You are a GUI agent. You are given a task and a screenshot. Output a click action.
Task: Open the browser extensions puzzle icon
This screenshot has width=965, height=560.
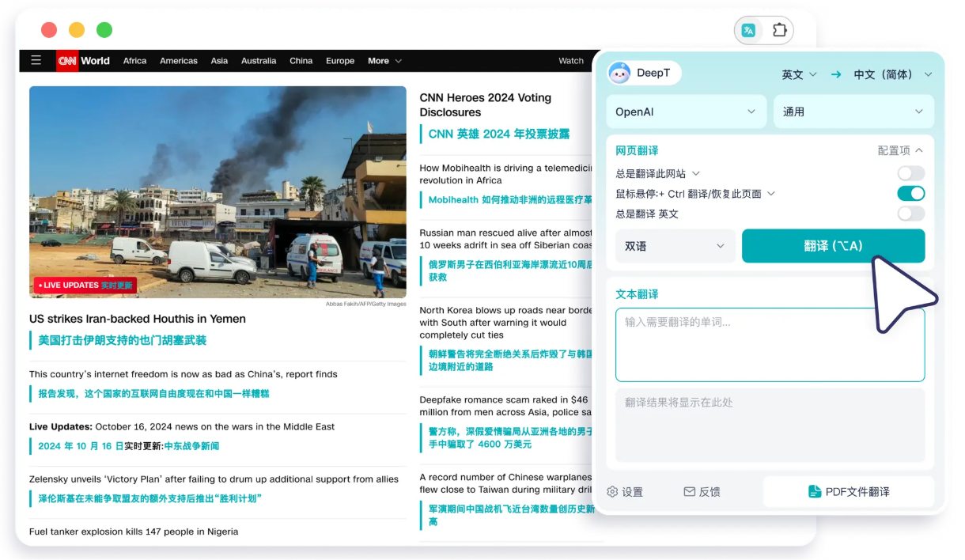pyautogui.click(x=779, y=31)
